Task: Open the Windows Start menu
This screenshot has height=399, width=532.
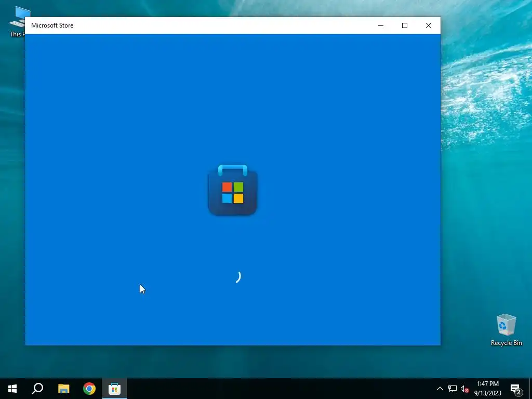Action: coord(12,389)
